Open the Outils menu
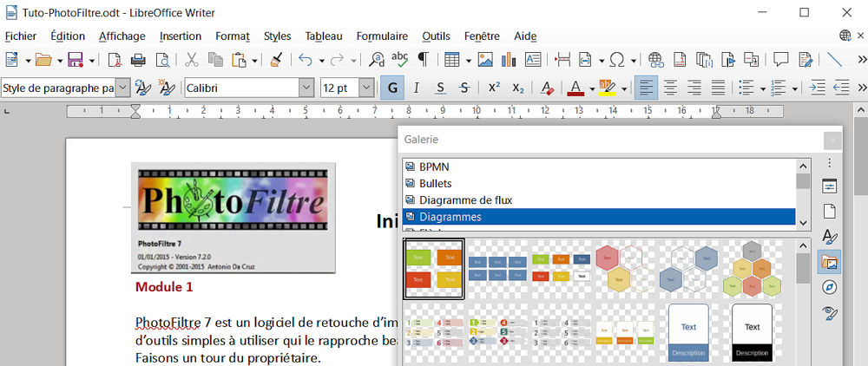Viewport: 868px width, 366px height. (437, 36)
